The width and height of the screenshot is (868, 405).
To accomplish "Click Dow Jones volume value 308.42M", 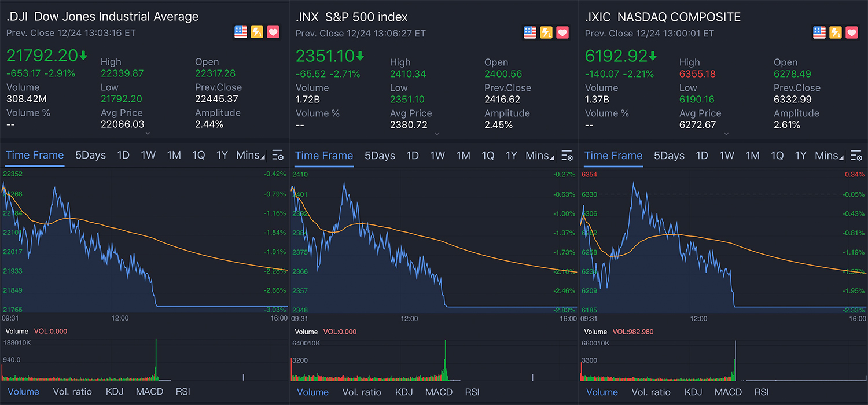I will [x=27, y=98].
